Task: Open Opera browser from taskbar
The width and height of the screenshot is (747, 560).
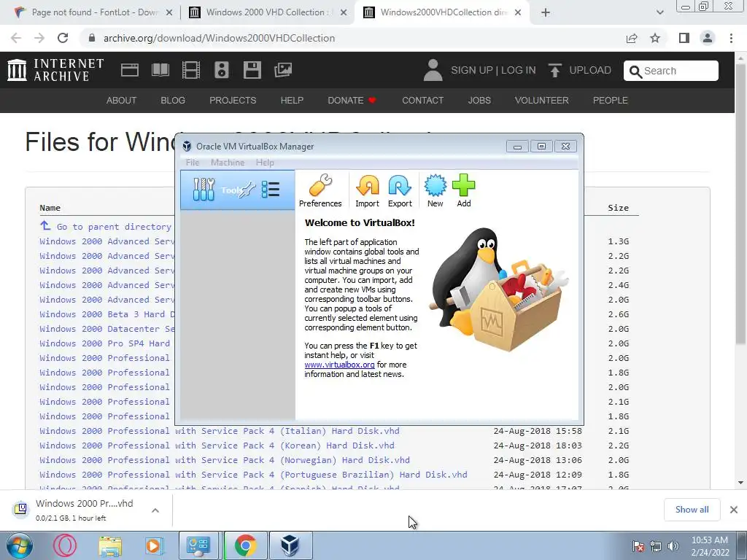Action: pos(64,545)
